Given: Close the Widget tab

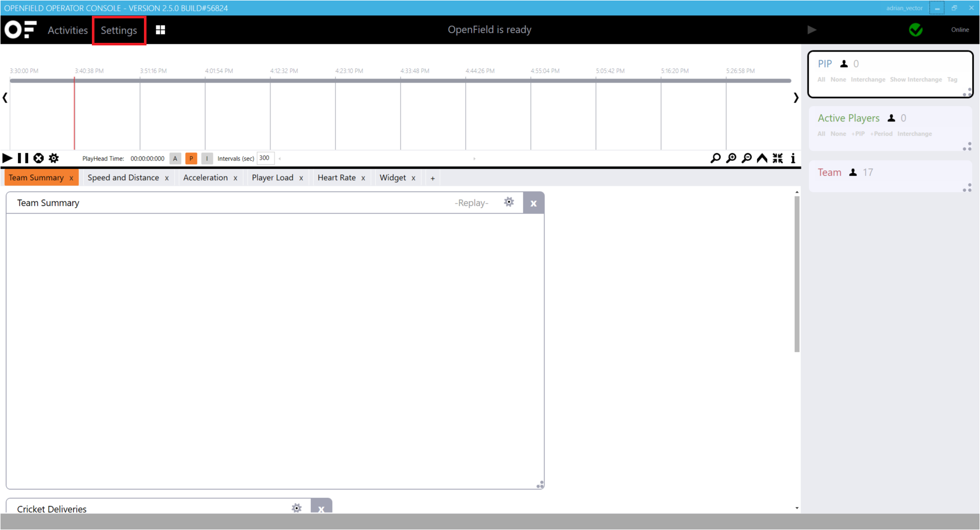Looking at the screenshot, I should point(413,178).
